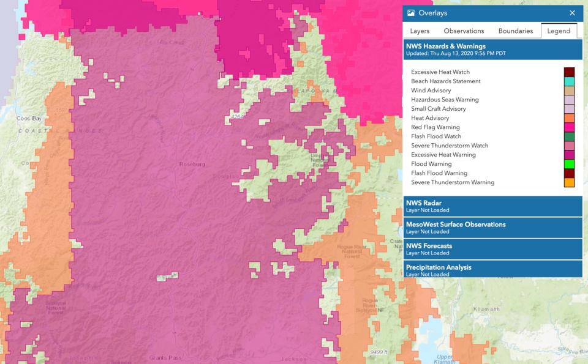Click the Overlays panel picture icon
The width and height of the screenshot is (588, 364).
pyautogui.click(x=411, y=13)
